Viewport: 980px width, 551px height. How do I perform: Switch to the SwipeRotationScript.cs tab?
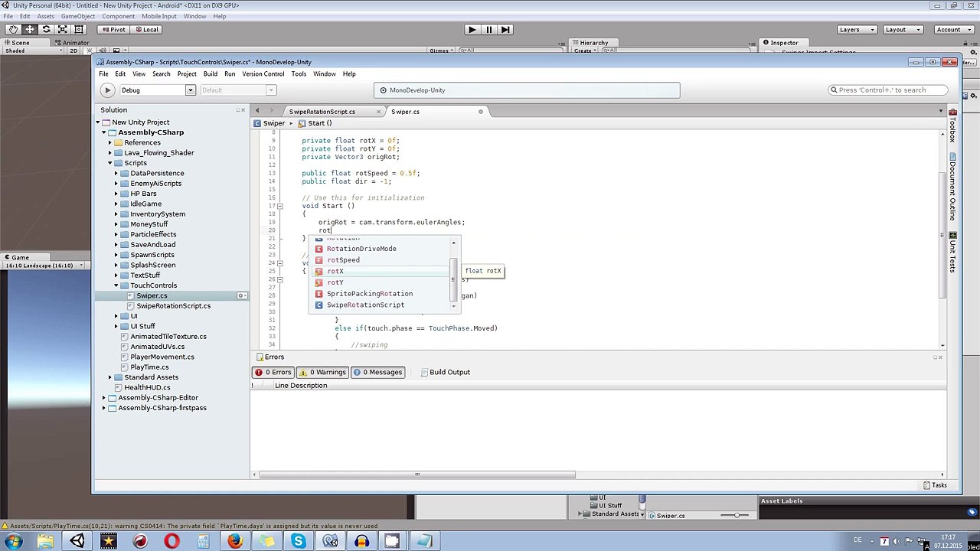point(322,112)
